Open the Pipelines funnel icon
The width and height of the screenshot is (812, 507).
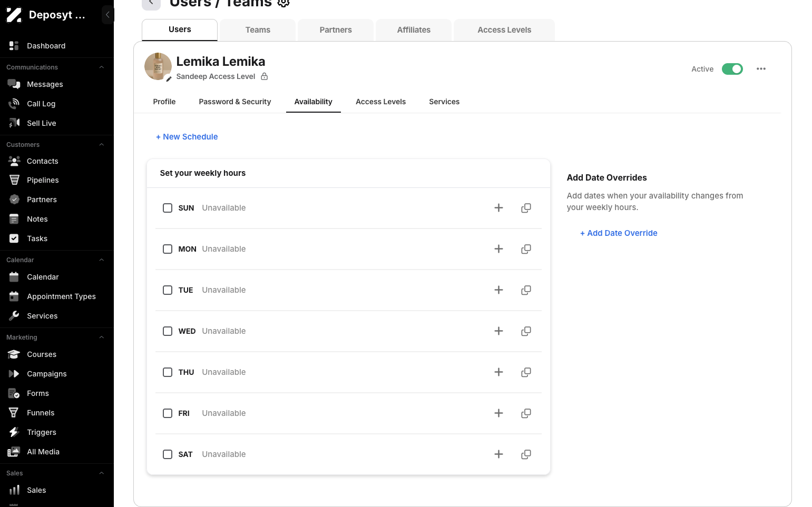coord(14,180)
